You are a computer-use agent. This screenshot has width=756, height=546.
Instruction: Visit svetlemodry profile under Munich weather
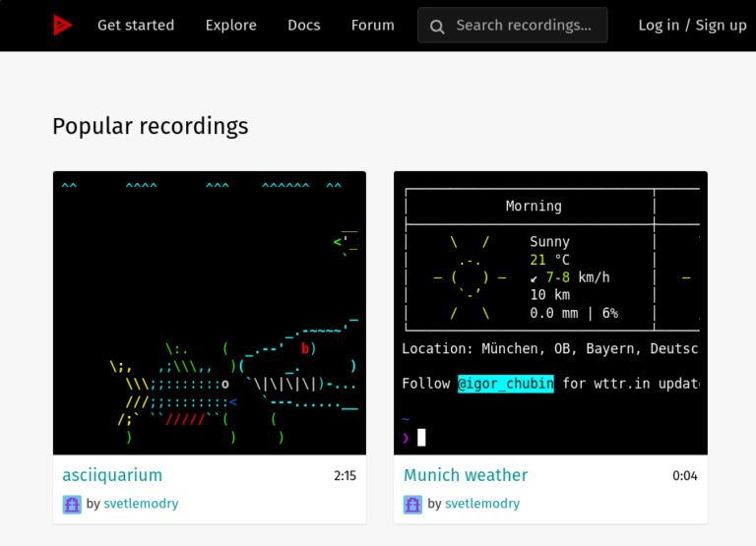coord(482,504)
